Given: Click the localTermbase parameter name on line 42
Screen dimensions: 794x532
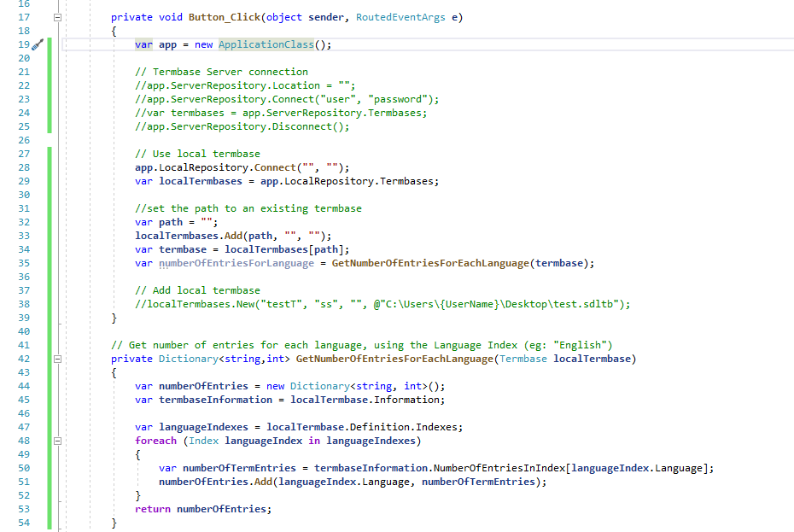Looking at the screenshot, I should click(592, 360).
